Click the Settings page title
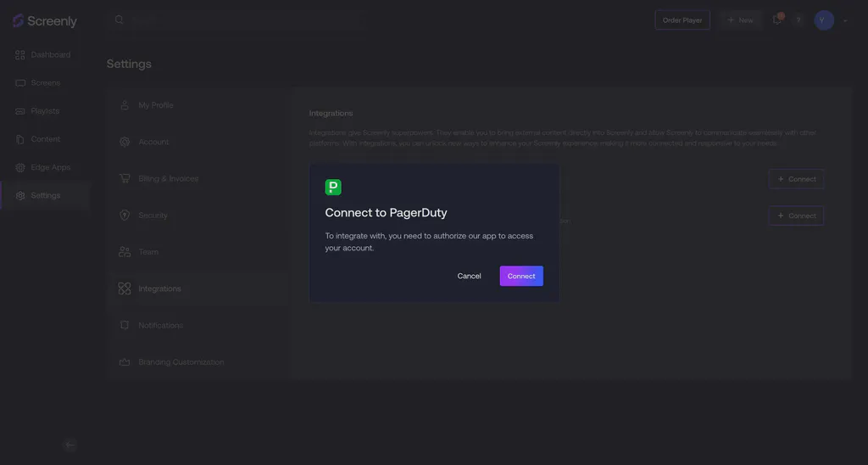Viewport: 868px width, 465px height. click(129, 64)
